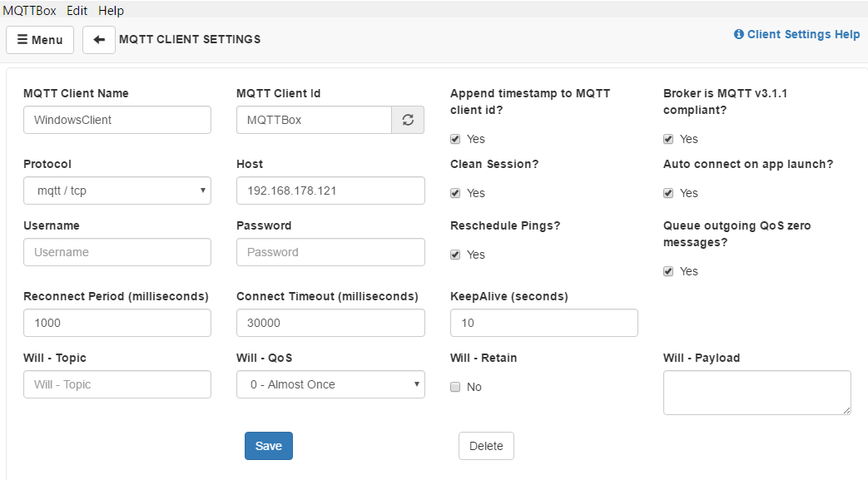Click the MQTT Client Id label
This screenshot has height=480, width=868.
tap(279, 93)
